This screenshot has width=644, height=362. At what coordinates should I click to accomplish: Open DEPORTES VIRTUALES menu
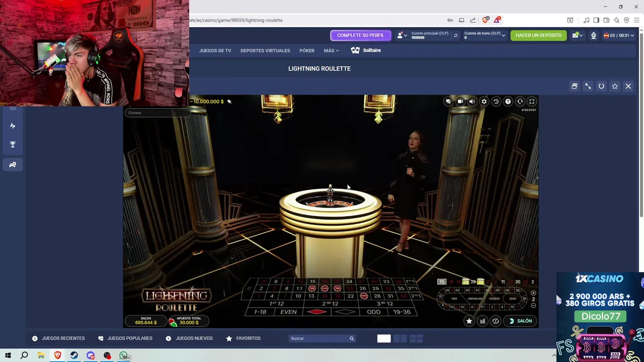(265, 50)
